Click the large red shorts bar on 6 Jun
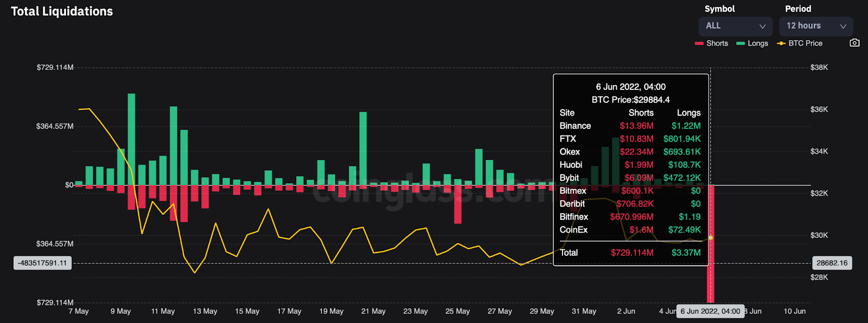Viewport: 868px width, 323px height. pos(711,244)
